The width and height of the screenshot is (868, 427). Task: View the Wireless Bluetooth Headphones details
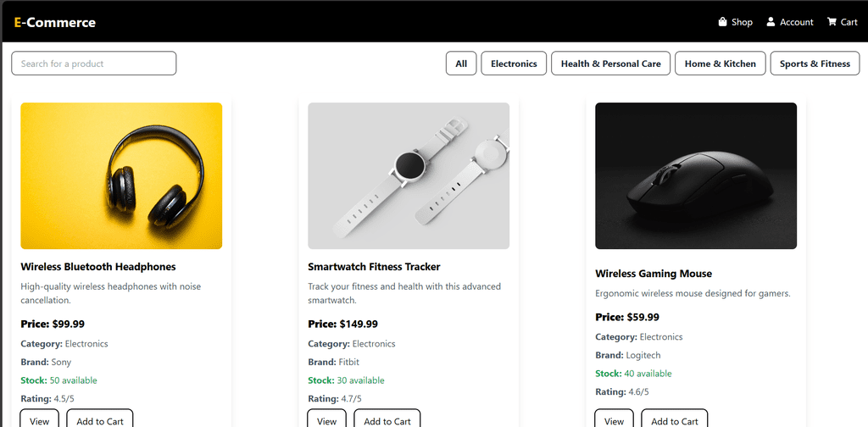[40, 420]
